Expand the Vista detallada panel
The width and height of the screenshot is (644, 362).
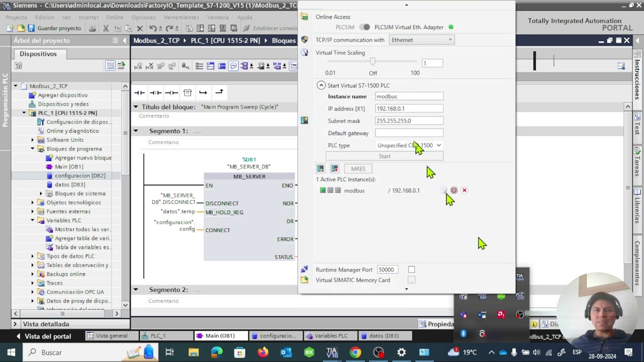coord(15,324)
